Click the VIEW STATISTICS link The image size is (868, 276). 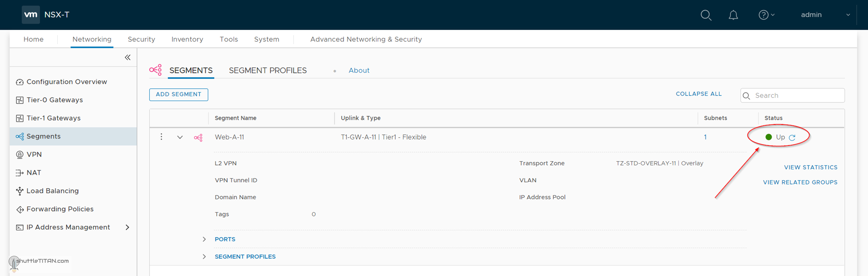811,167
